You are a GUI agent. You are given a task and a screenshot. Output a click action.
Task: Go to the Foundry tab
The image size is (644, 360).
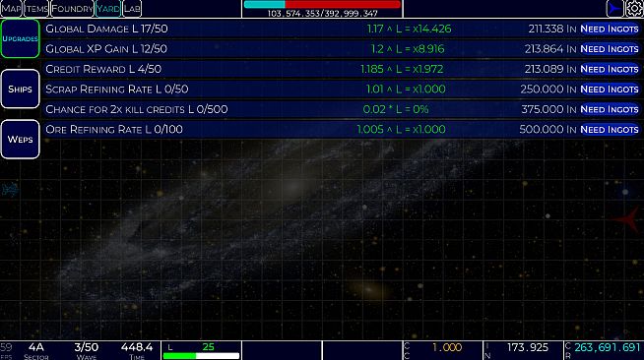click(72, 9)
